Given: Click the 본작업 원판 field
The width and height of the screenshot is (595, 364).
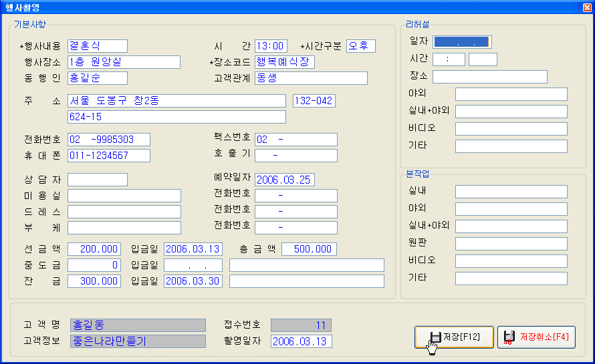Looking at the screenshot, I should (x=511, y=244).
